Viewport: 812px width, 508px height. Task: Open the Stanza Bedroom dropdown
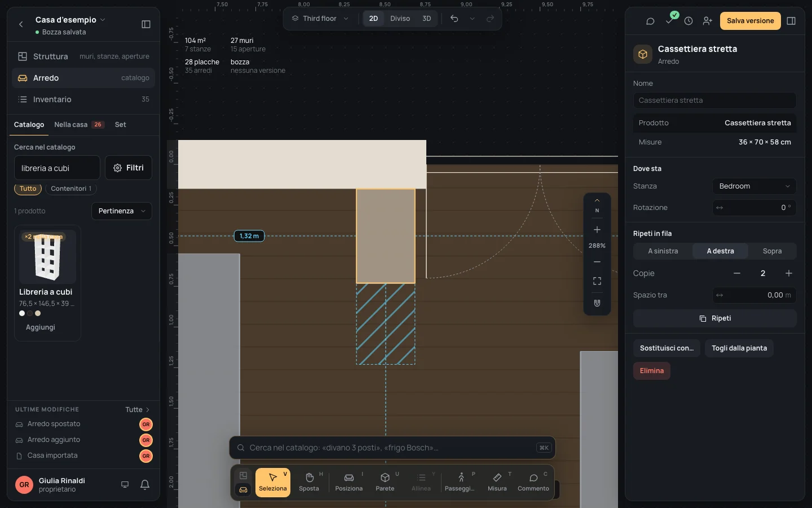click(x=754, y=186)
